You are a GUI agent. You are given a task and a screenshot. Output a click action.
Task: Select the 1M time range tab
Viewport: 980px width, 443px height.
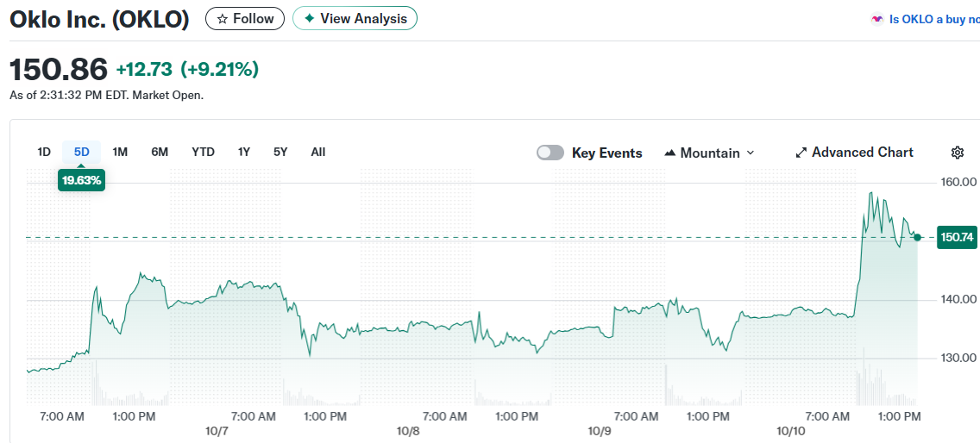point(120,152)
